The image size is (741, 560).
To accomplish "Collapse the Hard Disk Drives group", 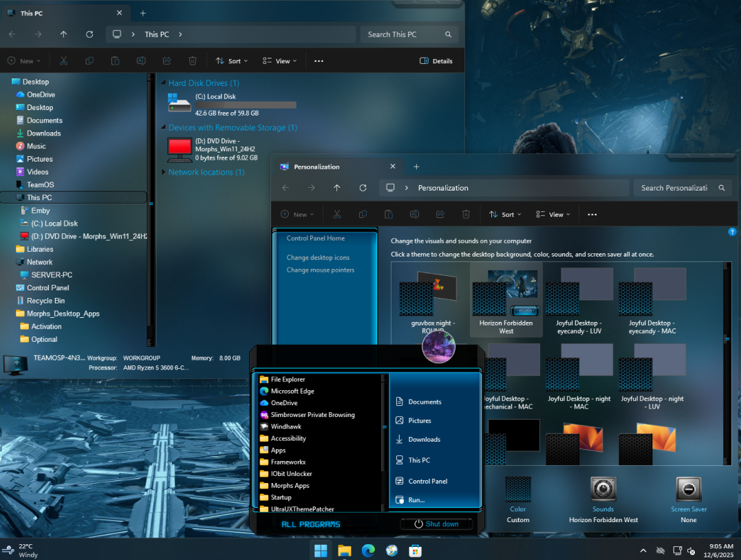I will pos(164,83).
